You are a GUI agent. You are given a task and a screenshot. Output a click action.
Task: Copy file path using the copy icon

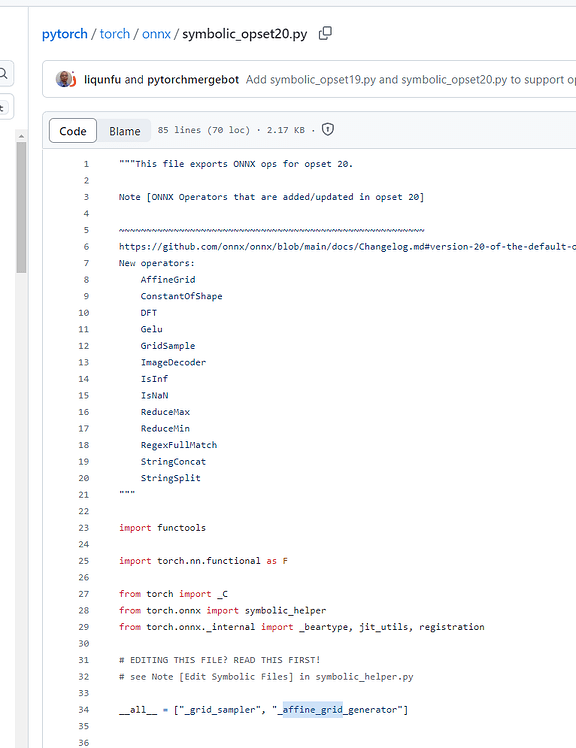(325, 33)
